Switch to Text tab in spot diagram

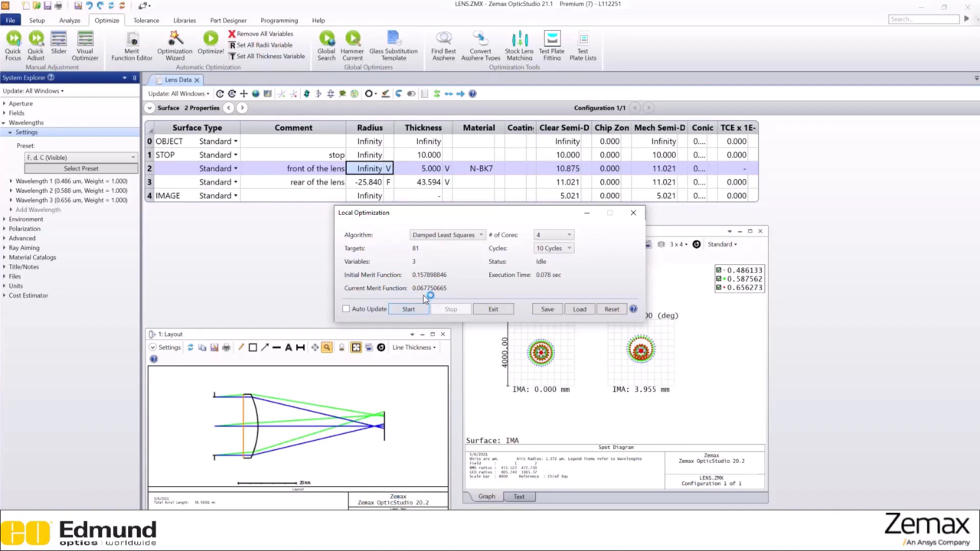(x=519, y=497)
